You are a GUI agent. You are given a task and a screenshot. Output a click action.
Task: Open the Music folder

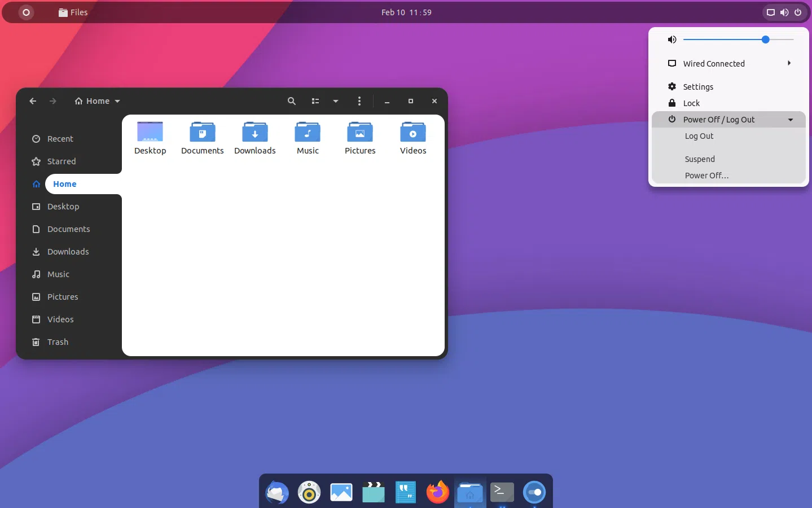coord(308,133)
